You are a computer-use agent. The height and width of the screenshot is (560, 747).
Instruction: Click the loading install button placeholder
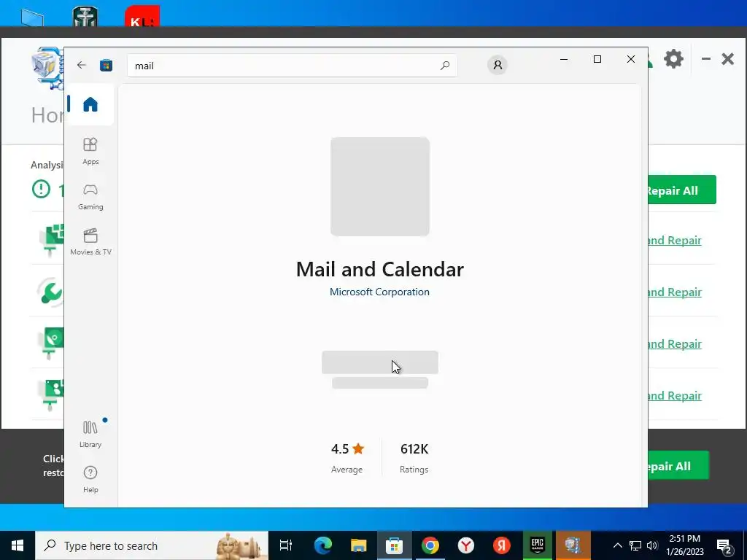(x=379, y=362)
